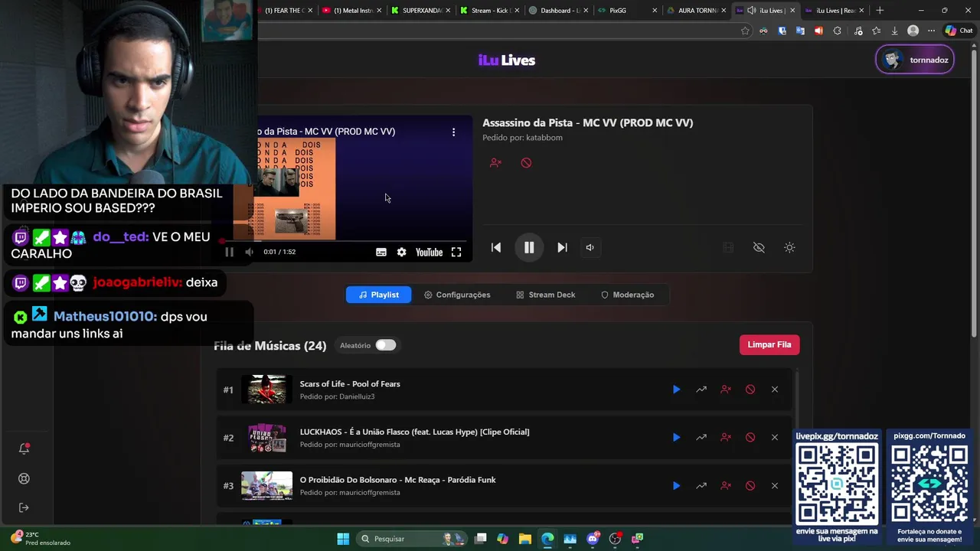Open the Windows Start menu
980x551 pixels.
(x=343, y=539)
